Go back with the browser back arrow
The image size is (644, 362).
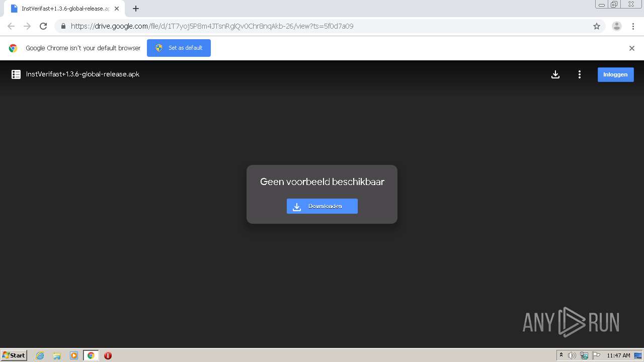pyautogui.click(x=11, y=26)
